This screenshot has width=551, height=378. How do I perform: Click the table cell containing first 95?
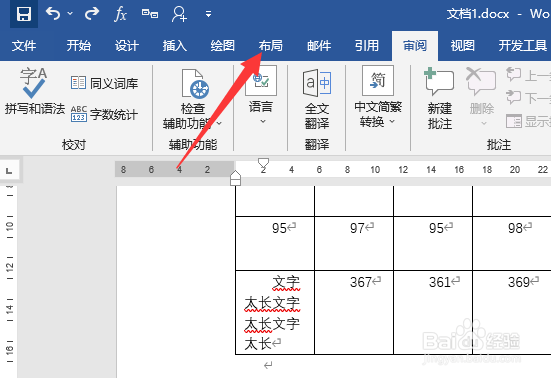(x=275, y=243)
